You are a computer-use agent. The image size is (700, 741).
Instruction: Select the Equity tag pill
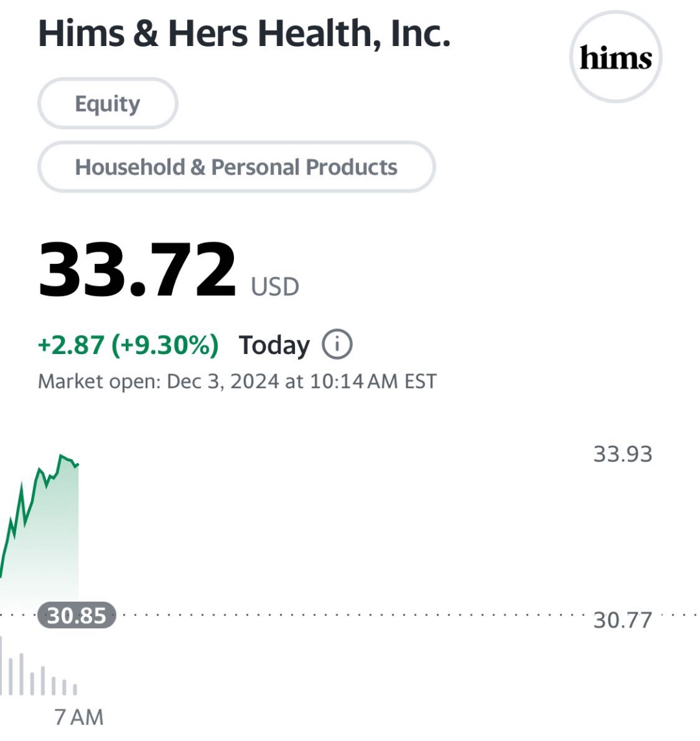(x=108, y=103)
